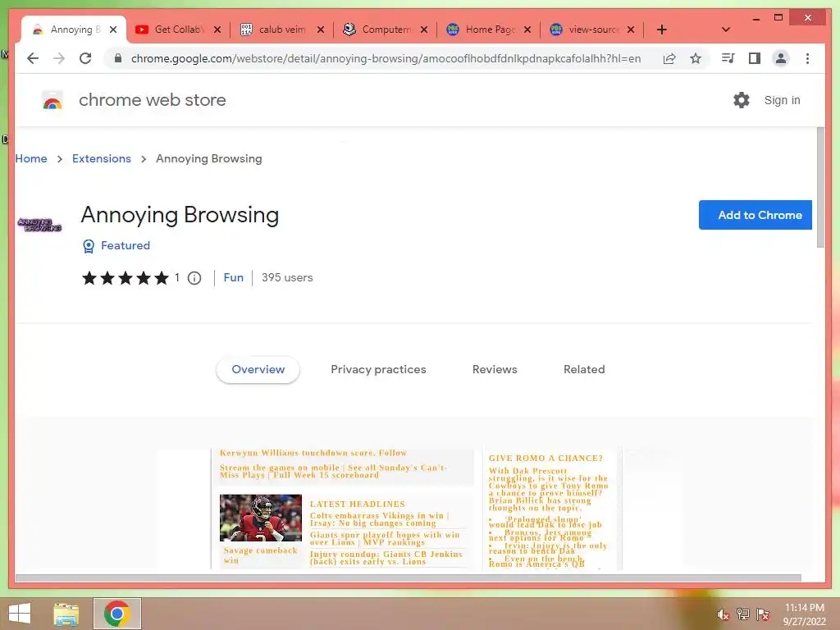
Task: View site security lock info
Action: (x=118, y=58)
